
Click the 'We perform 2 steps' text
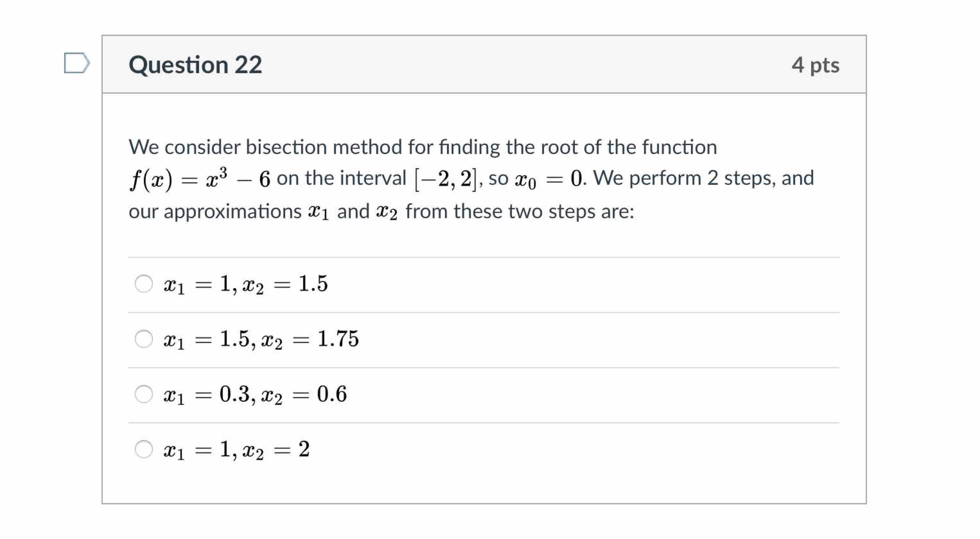[x=683, y=178]
